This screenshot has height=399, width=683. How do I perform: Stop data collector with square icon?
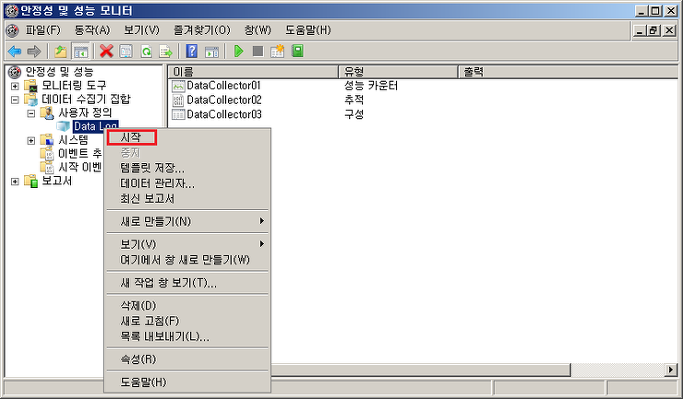pyautogui.click(x=258, y=51)
